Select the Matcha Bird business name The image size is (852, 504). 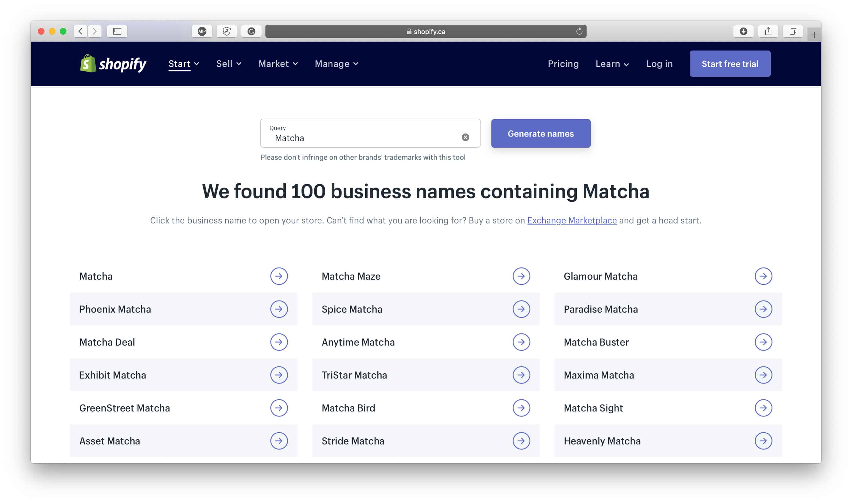(348, 408)
